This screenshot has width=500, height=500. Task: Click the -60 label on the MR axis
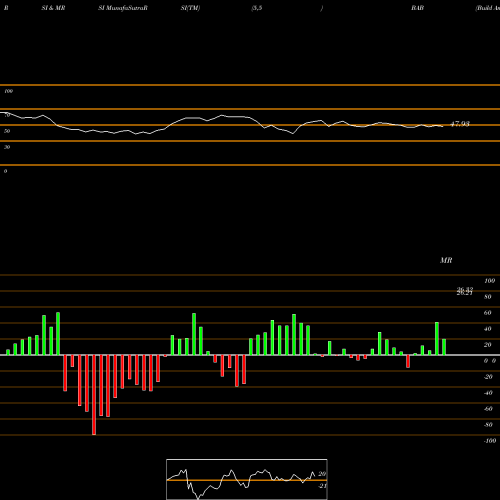tap(488, 409)
